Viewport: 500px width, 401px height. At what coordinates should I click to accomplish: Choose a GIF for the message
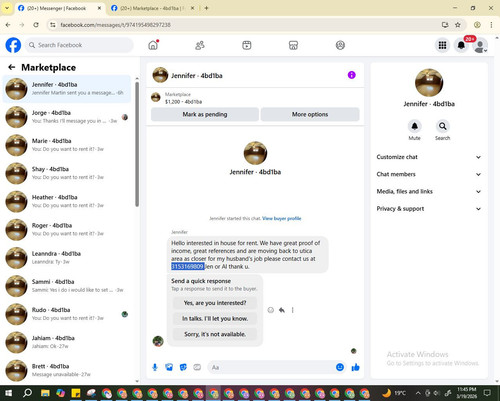(x=197, y=367)
